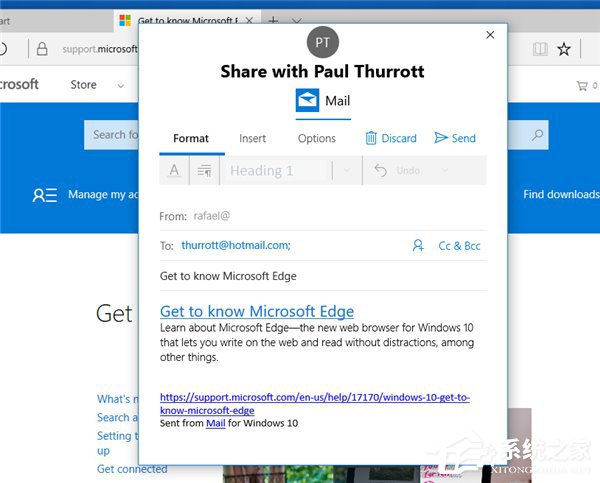Click the Discard trash icon
The image size is (600, 483).
371,138
